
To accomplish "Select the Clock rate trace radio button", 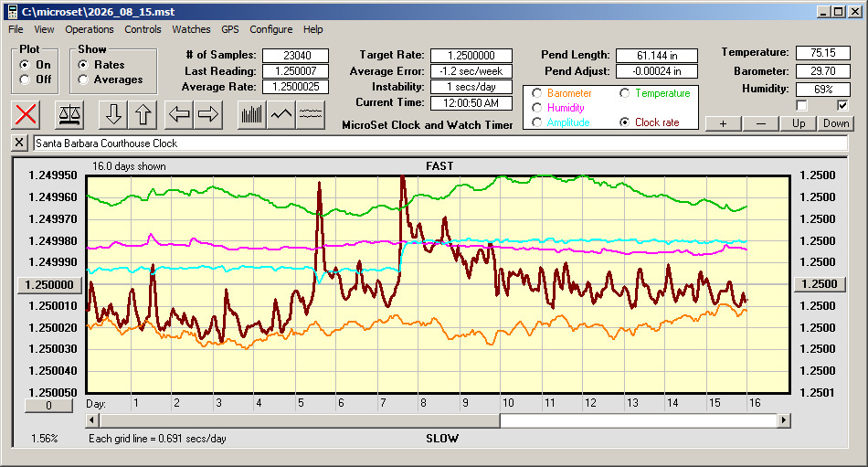I will 624,122.
